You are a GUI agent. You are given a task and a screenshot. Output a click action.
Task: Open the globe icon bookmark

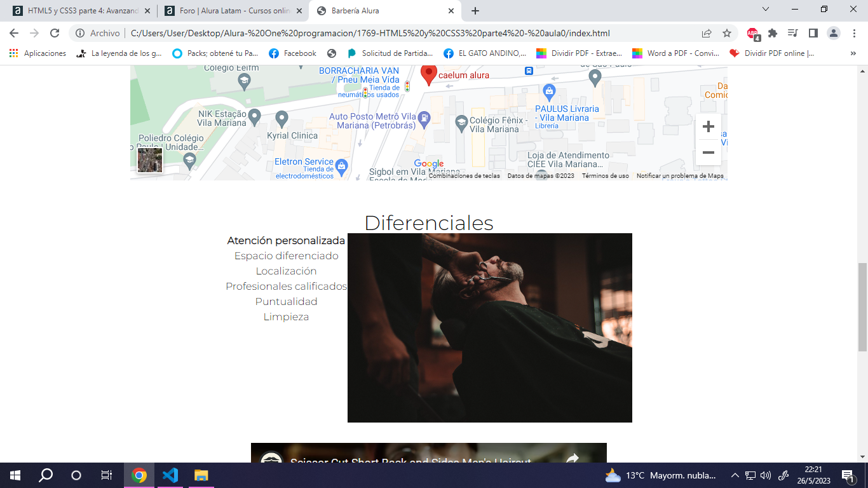point(332,53)
